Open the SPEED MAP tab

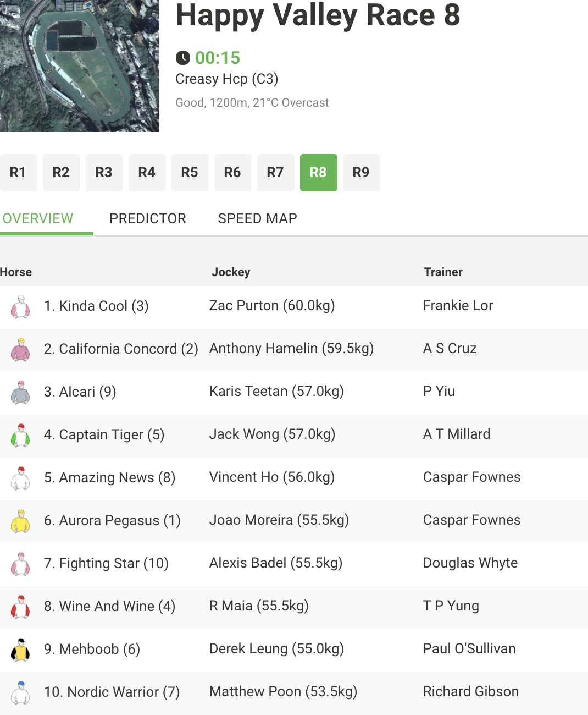[x=257, y=218]
